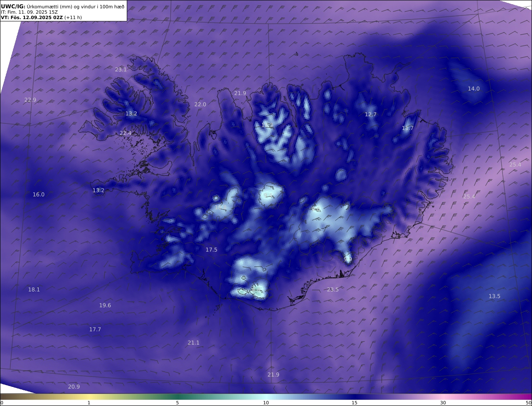This screenshot has height=406, width=532.
Task: Click the map value 20.9
Action: coord(74,387)
